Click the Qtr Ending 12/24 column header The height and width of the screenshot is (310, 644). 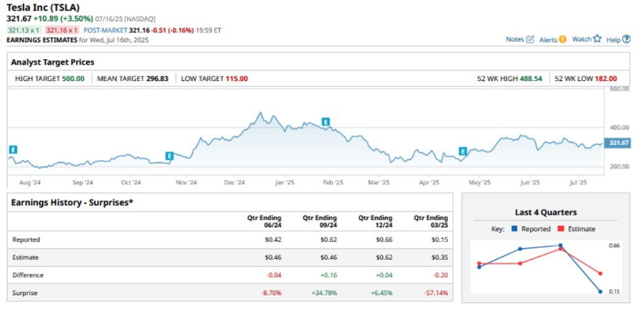375,222
